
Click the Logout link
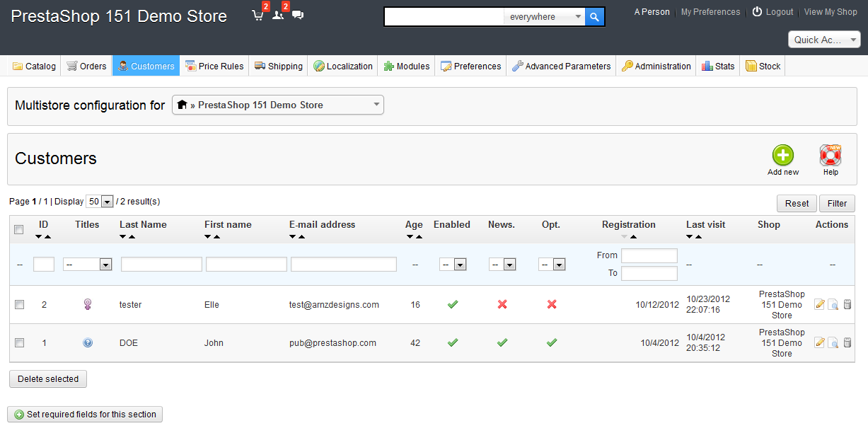click(x=772, y=12)
